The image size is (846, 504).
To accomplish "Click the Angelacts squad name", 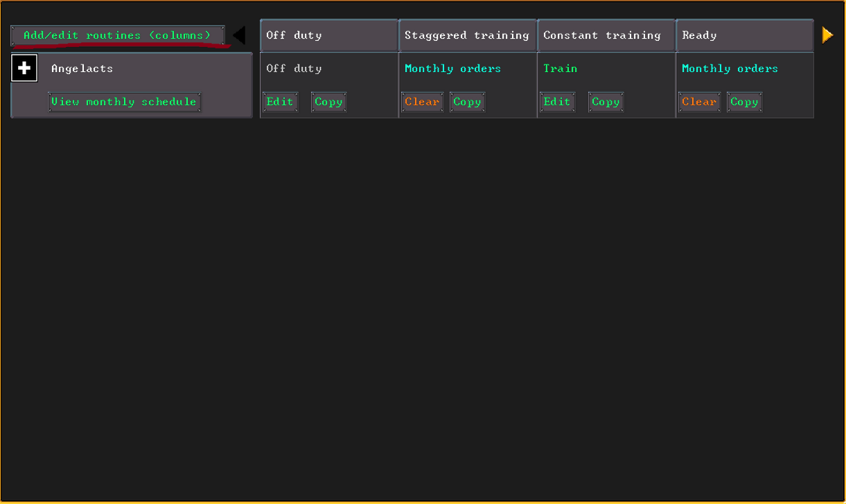I will pyautogui.click(x=82, y=69).
